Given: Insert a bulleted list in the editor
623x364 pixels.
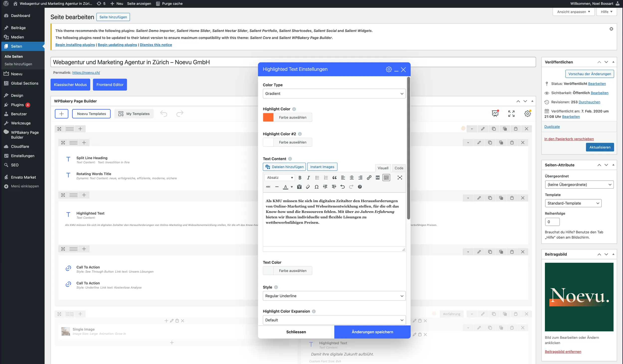Looking at the screenshot, I should pyautogui.click(x=317, y=177).
